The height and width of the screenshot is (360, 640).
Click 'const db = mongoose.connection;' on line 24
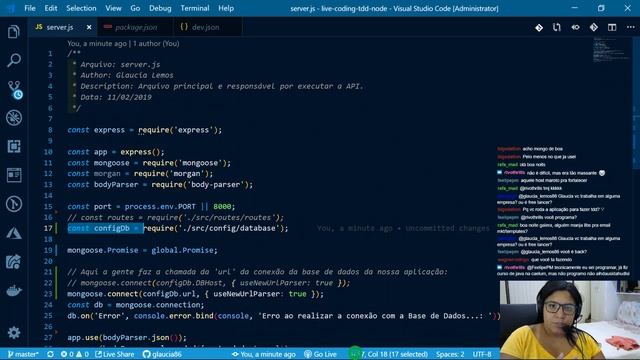(x=136, y=305)
